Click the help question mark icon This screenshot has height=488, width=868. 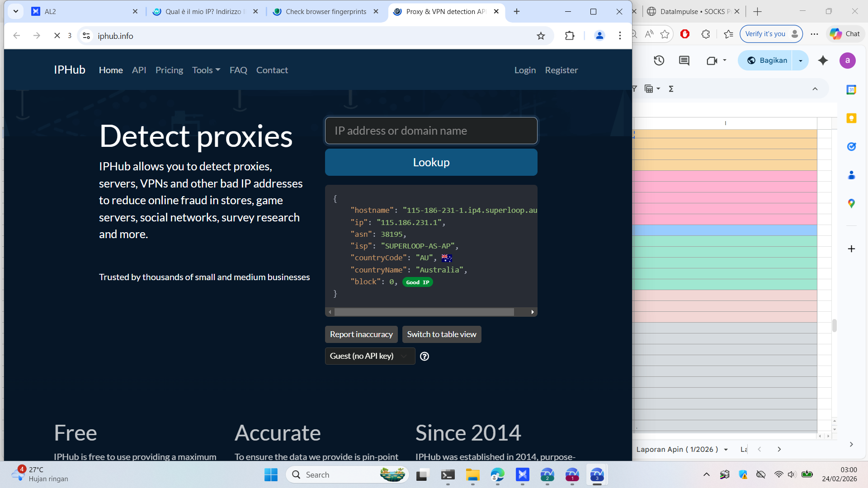pos(424,357)
